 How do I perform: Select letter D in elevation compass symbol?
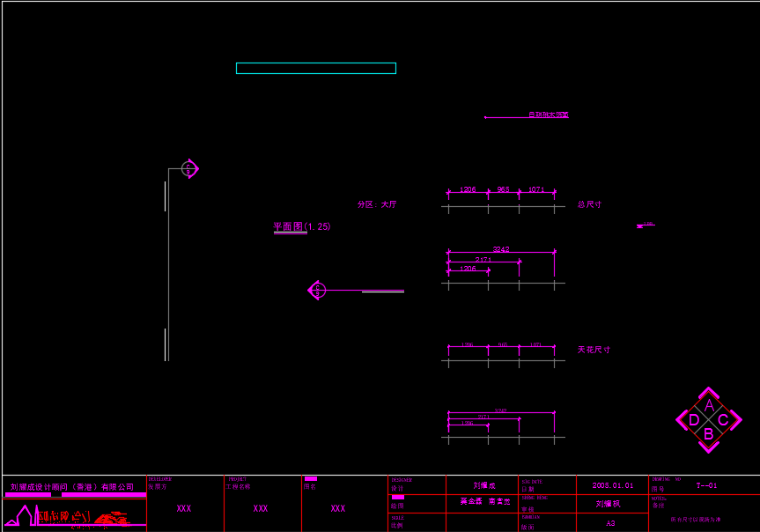click(x=694, y=420)
